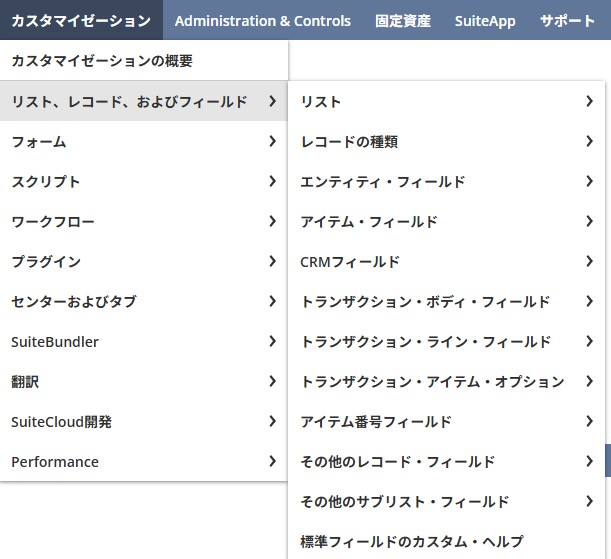Select トランザクション・ボディ・フィールド item
611x559 pixels.
click(x=446, y=302)
